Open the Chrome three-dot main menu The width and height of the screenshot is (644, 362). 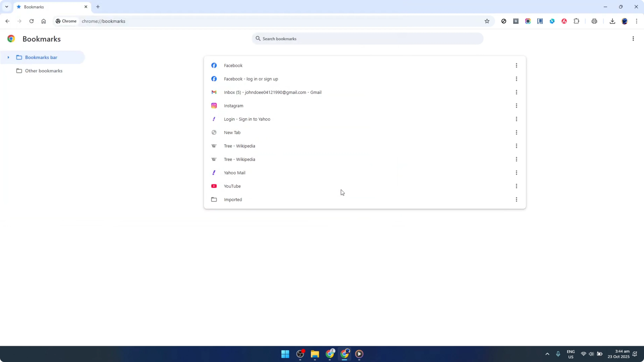(636, 21)
